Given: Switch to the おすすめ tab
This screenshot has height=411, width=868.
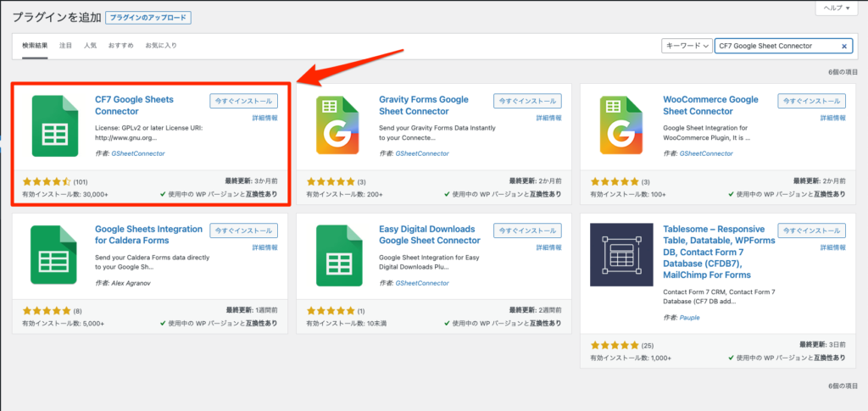Looking at the screenshot, I should (x=120, y=46).
